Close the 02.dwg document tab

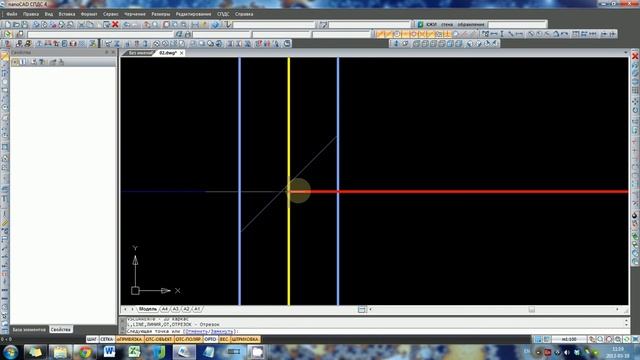pos(182,53)
